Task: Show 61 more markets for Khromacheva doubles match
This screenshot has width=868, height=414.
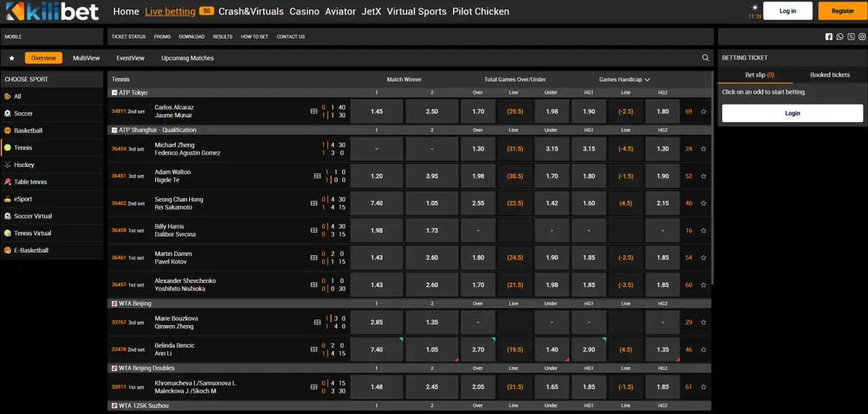Action: coord(689,387)
